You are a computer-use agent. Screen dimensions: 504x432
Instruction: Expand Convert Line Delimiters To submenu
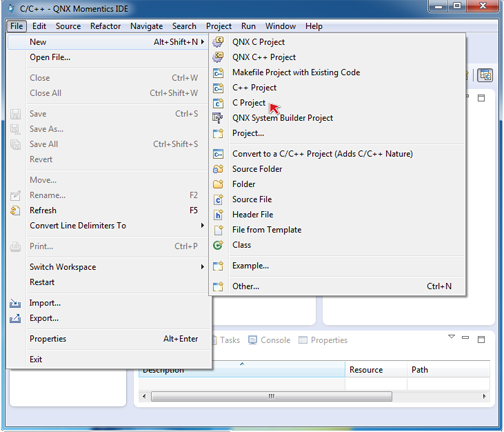click(202, 225)
